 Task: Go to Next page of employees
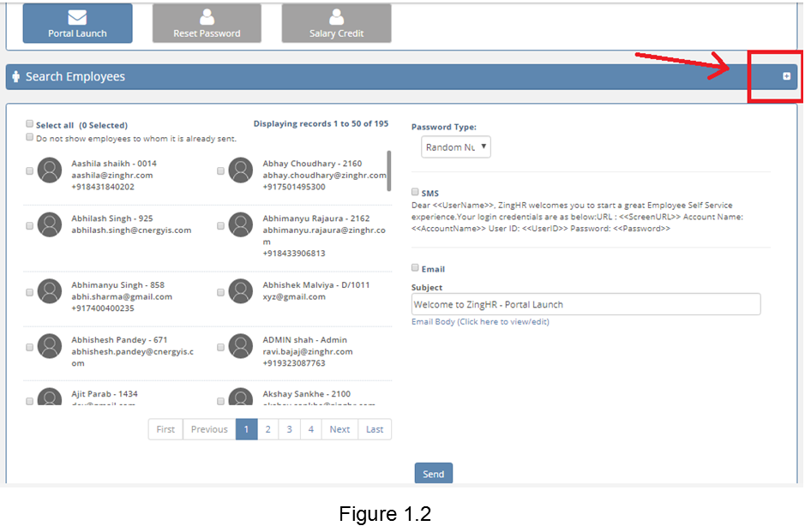pos(339,429)
